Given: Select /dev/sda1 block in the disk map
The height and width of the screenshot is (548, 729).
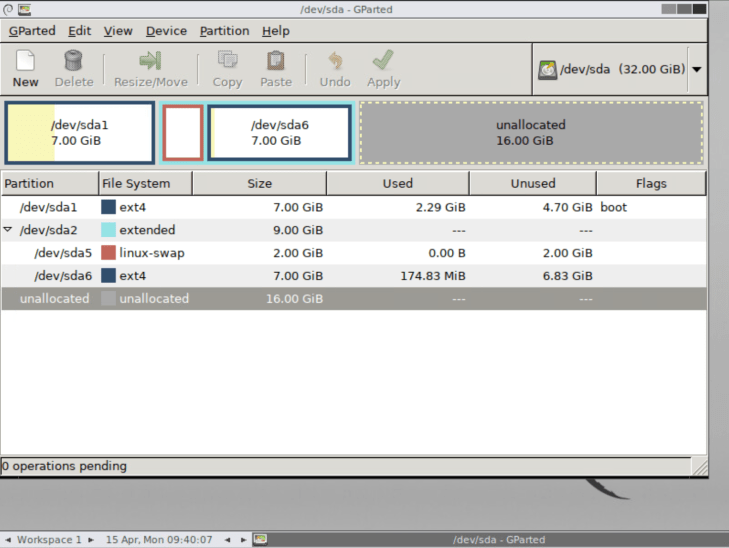Looking at the screenshot, I should click(x=80, y=133).
